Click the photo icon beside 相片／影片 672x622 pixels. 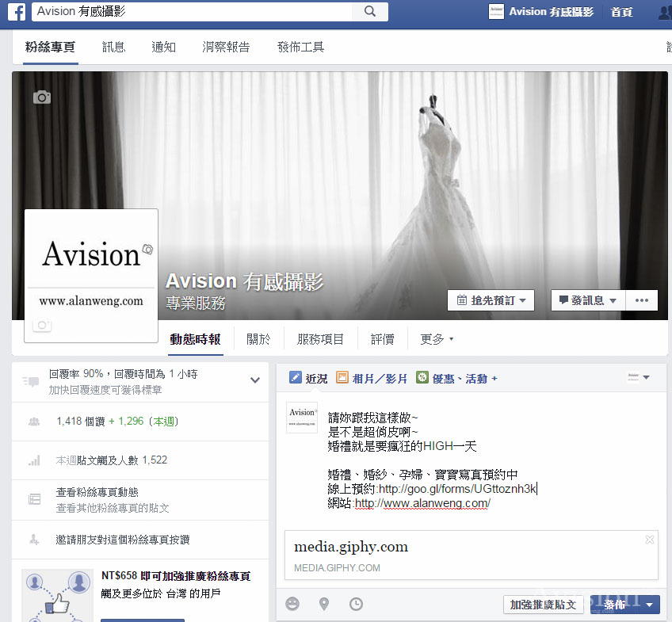point(342,377)
